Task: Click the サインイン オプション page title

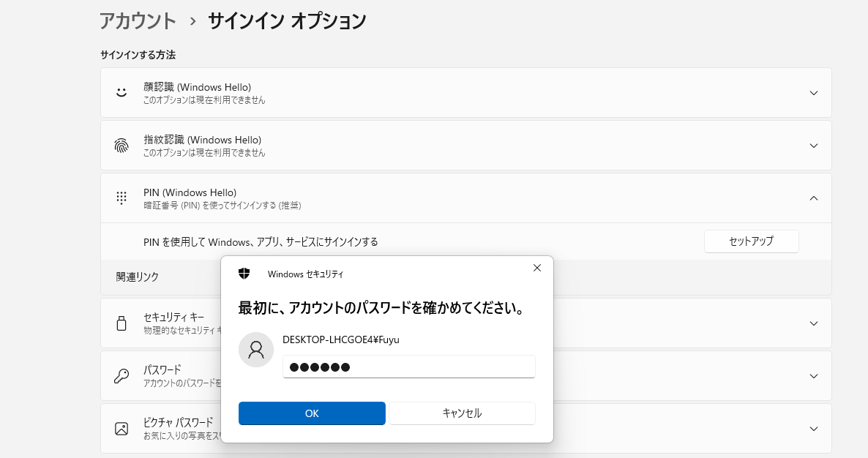Action: pos(287,21)
